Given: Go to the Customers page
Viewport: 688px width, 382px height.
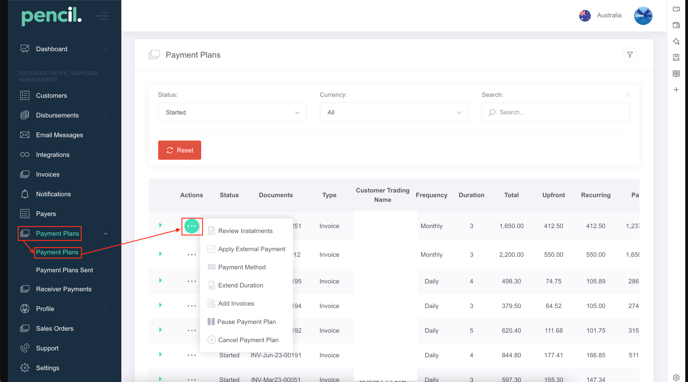Looking at the screenshot, I should pyautogui.click(x=51, y=95).
